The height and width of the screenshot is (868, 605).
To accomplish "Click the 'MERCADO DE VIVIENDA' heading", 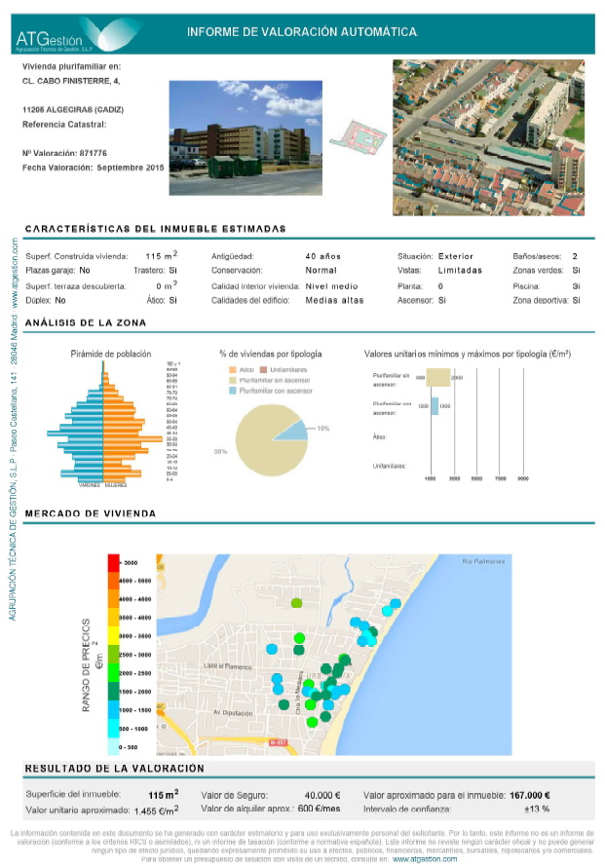I will click(x=91, y=513).
